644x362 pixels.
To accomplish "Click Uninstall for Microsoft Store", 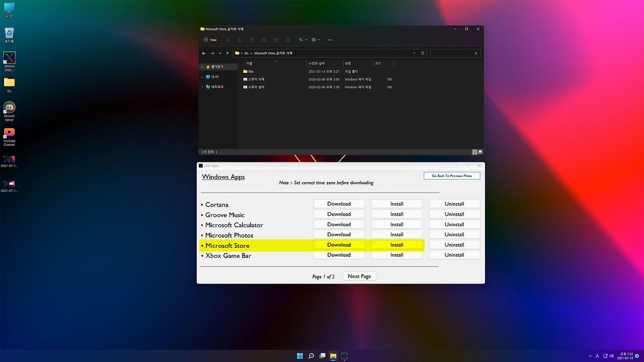I will tap(454, 245).
